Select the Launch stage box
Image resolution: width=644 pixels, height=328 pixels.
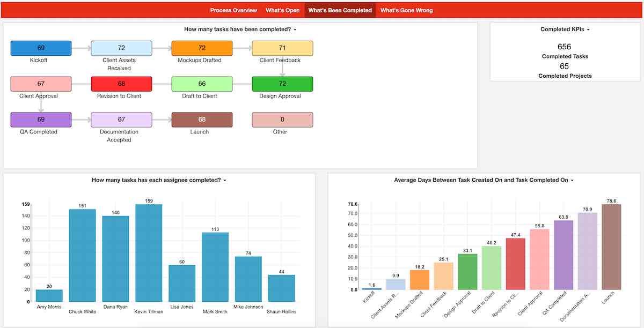[201, 119]
